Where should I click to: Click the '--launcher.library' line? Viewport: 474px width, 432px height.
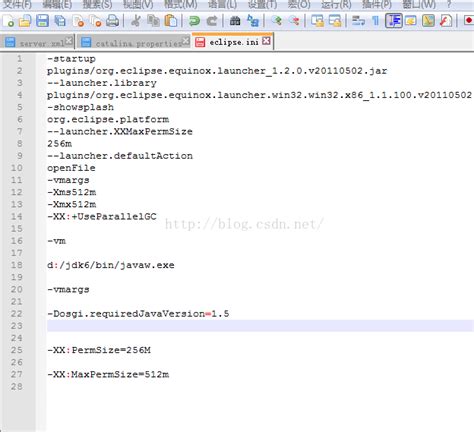[102, 83]
